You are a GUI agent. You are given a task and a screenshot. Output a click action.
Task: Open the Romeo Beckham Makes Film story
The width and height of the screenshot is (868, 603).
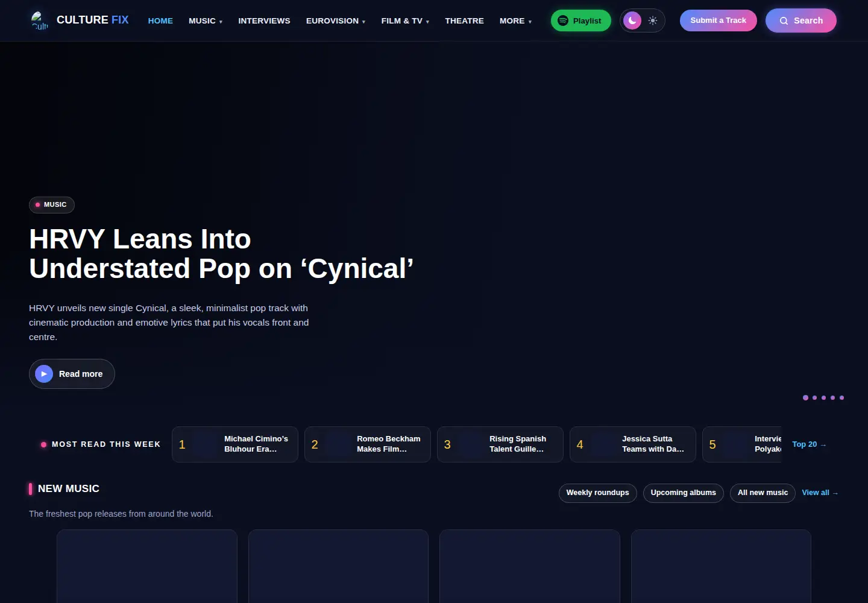coord(368,444)
